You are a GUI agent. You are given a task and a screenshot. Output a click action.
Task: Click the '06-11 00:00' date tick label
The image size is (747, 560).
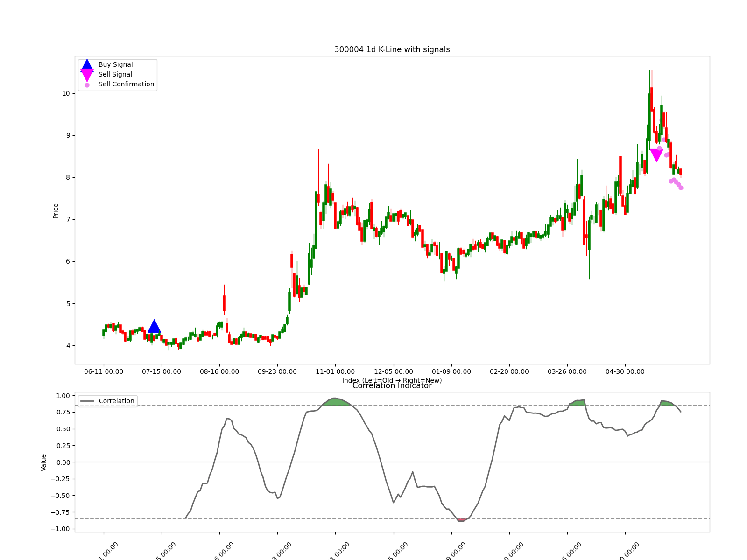click(x=104, y=372)
